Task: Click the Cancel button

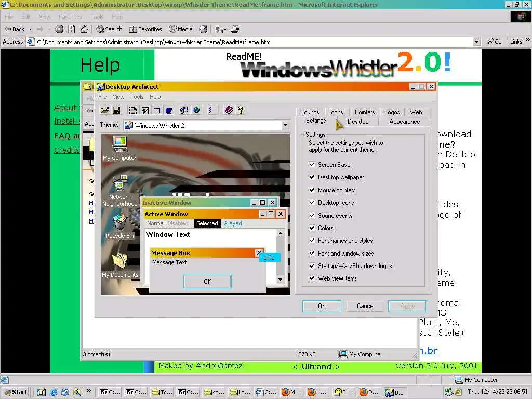Action: click(365, 306)
